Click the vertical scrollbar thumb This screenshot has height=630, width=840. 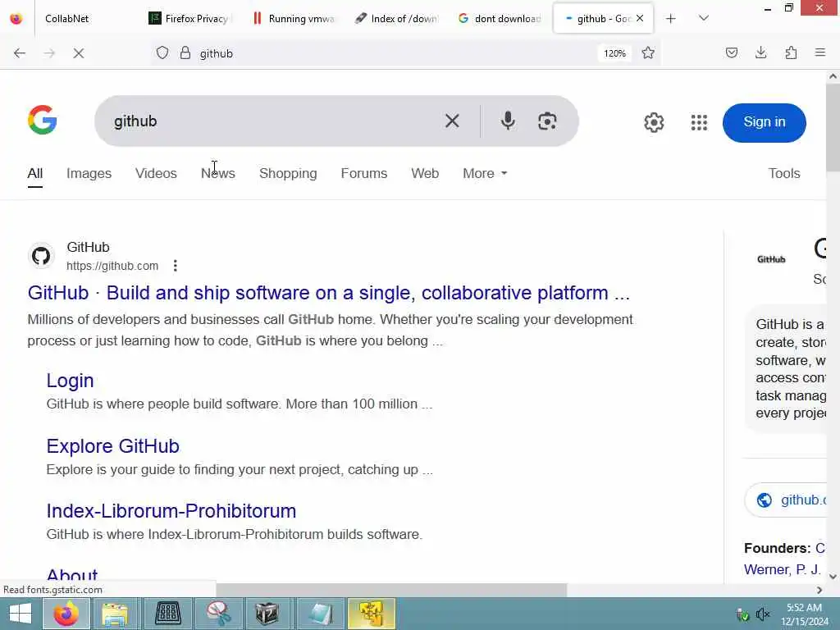tap(833, 128)
